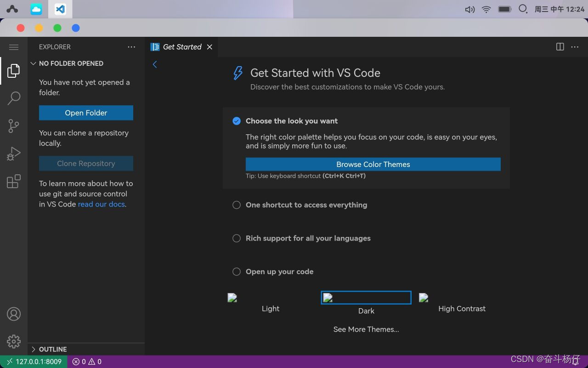Open Explorer's more actions ellipsis
The height and width of the screenshot is (368, 588).
[x=131, y=47]
